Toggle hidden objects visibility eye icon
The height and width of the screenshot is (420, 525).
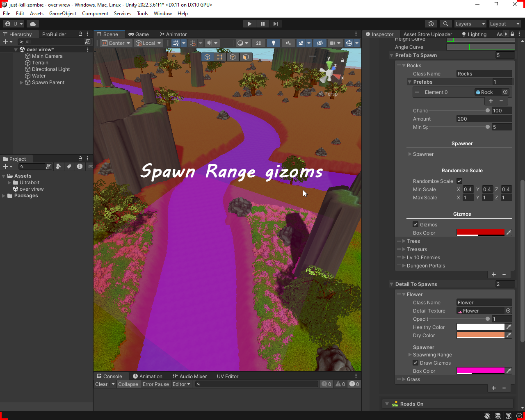tap(320, 43)
